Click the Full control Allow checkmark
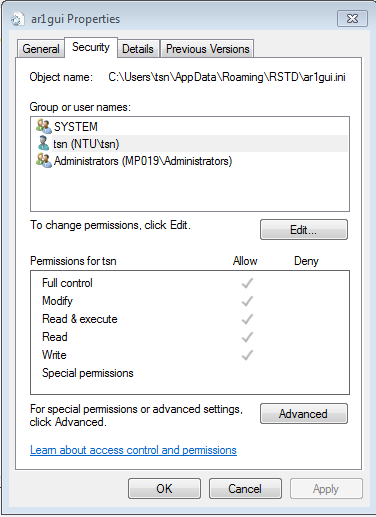This screenshot has height=517, width=376. pyautogui.click(x=247, y=283)
